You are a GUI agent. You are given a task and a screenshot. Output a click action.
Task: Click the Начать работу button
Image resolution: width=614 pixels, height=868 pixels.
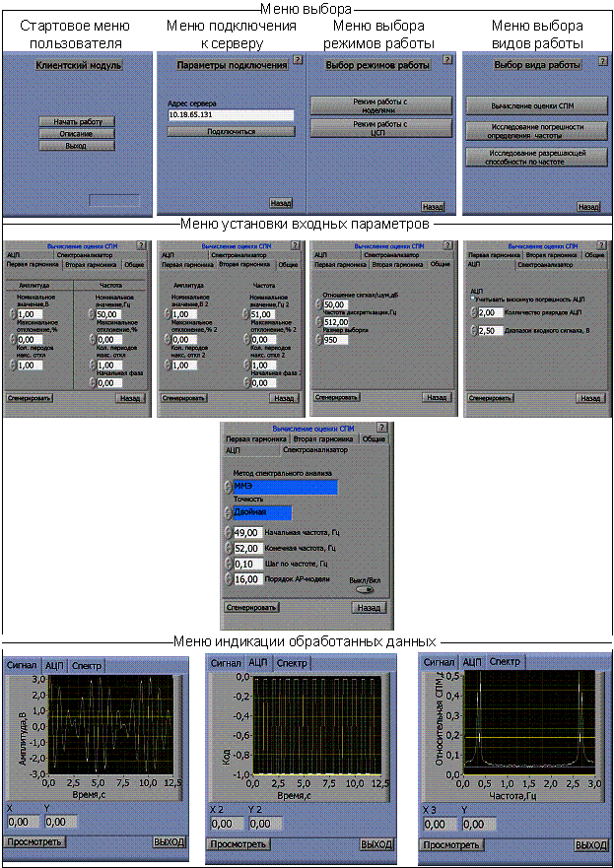click(77, 121)
